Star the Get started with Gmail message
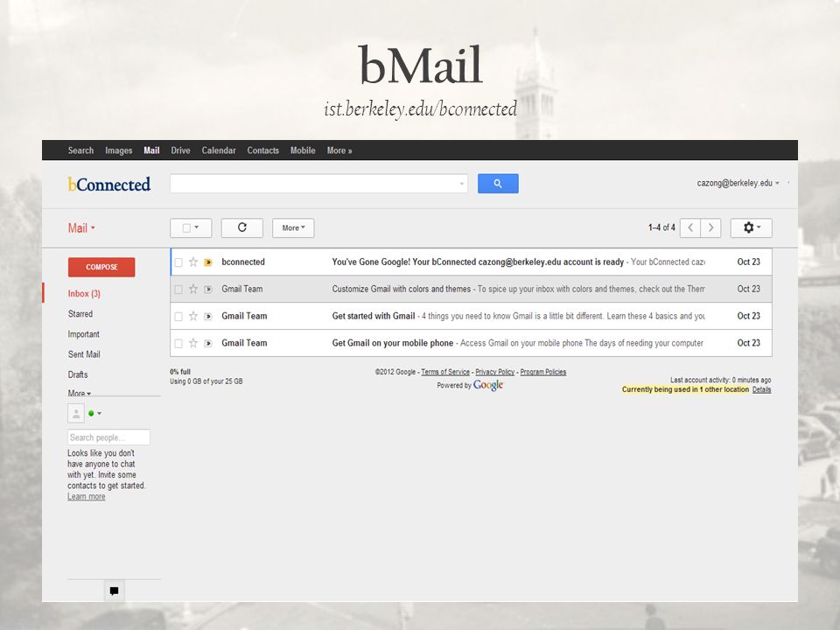The image size is (840, 630). click(193, 316)
